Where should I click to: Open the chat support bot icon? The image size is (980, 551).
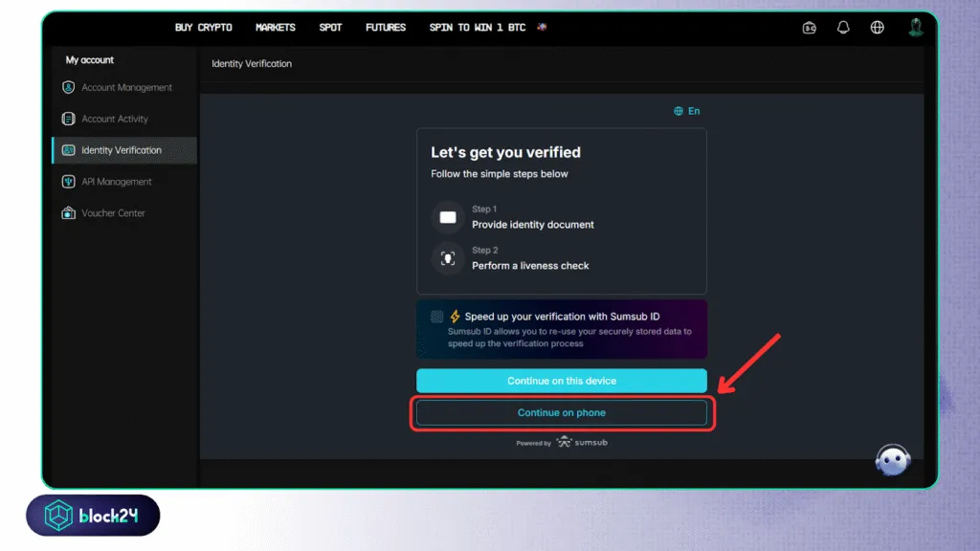coord(892,460)
